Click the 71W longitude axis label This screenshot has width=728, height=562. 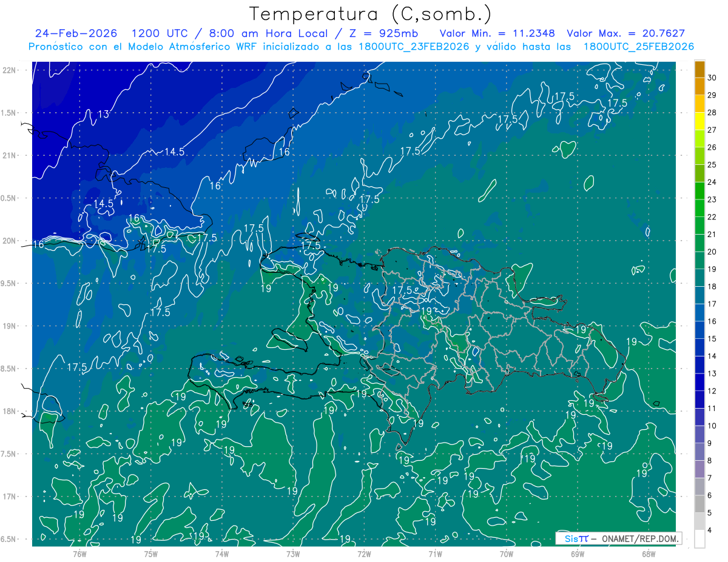coord(435,554)
